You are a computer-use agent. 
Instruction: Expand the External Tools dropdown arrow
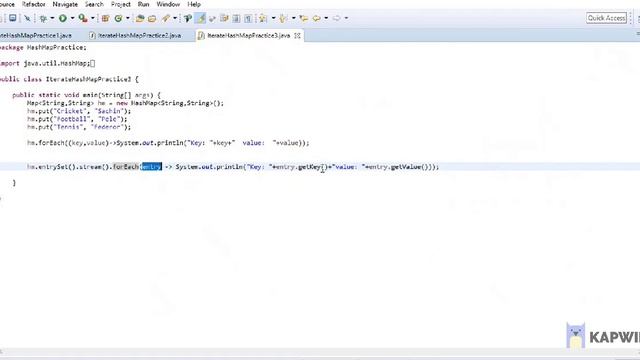point(93,18)
